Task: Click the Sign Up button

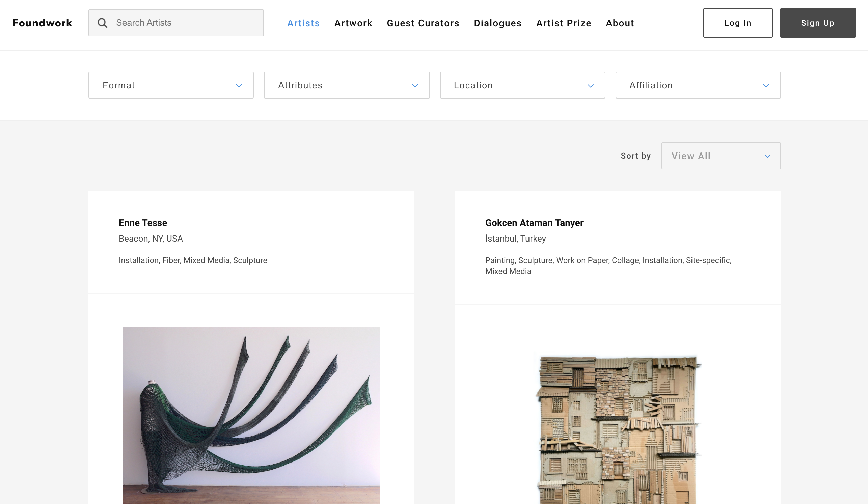Action: click(817, 23)
